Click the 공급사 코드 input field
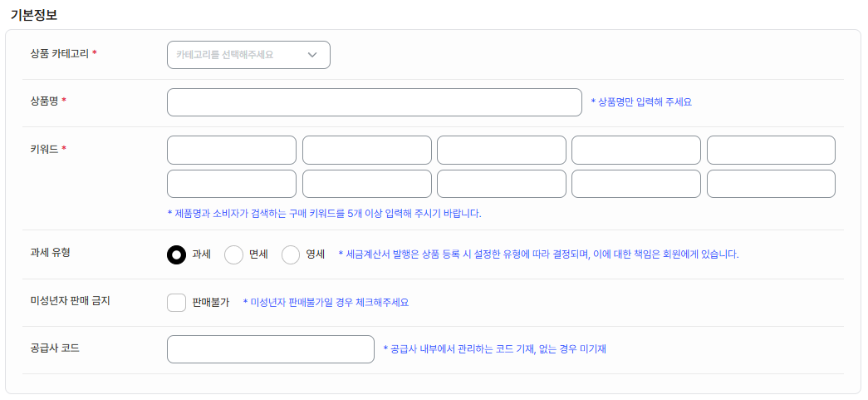 coord(271,349)
